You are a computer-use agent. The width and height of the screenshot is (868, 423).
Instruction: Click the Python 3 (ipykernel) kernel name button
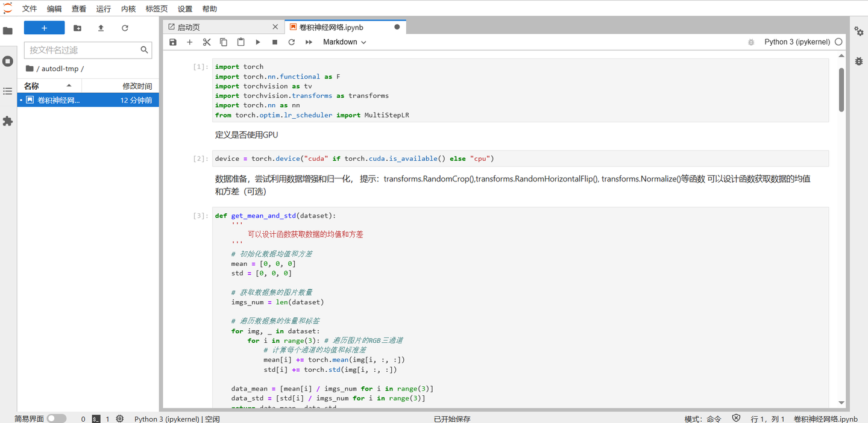pyautogui.click(x=797, y=42)
